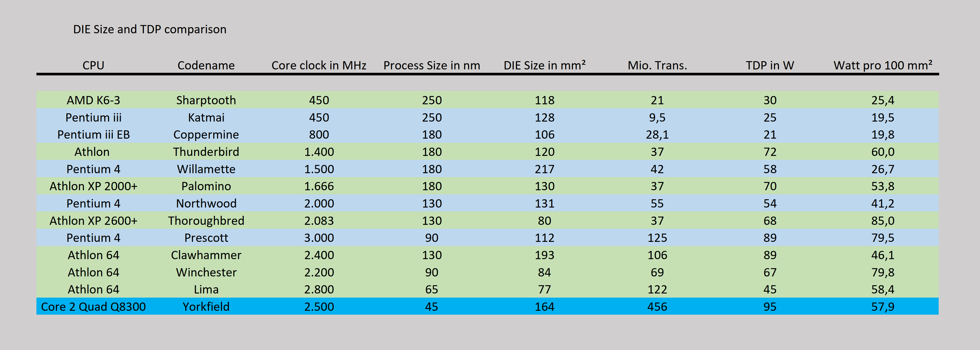980x350 pixels.
Task: Click the Athlon XP 2000+ cell
Action: 93,186
